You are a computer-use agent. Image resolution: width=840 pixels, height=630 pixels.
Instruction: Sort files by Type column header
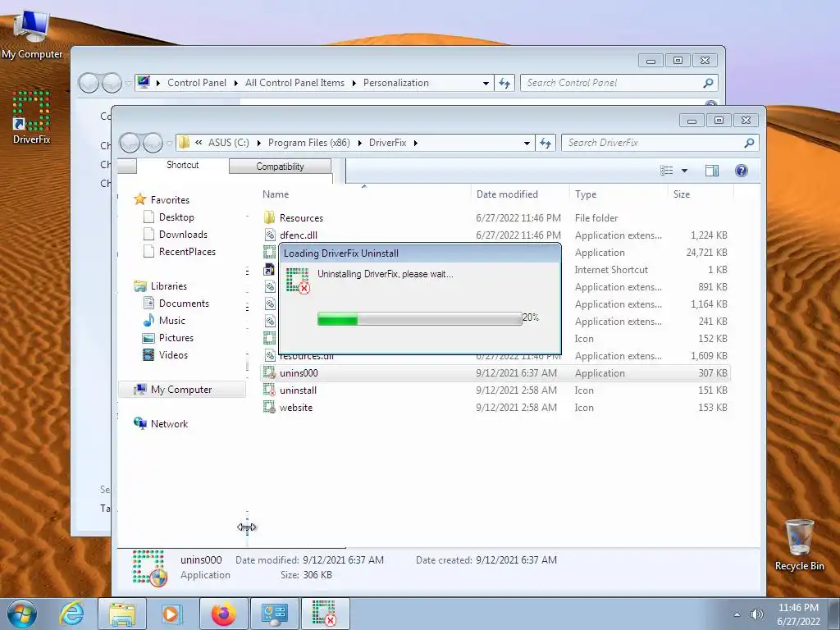tap(586, 194)
